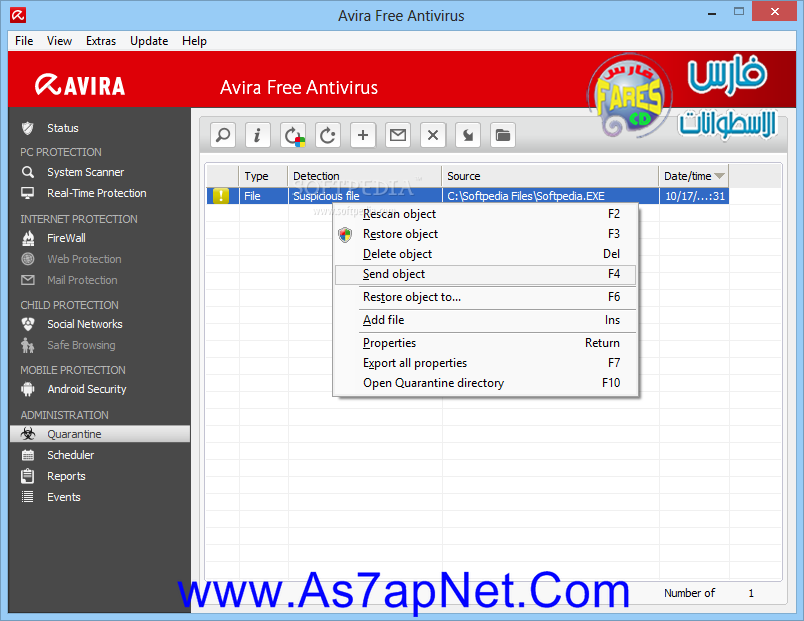The width and height of the screenshot is (804, 621).
Task: Open FireWall section
Action: [x=66, y=238]
